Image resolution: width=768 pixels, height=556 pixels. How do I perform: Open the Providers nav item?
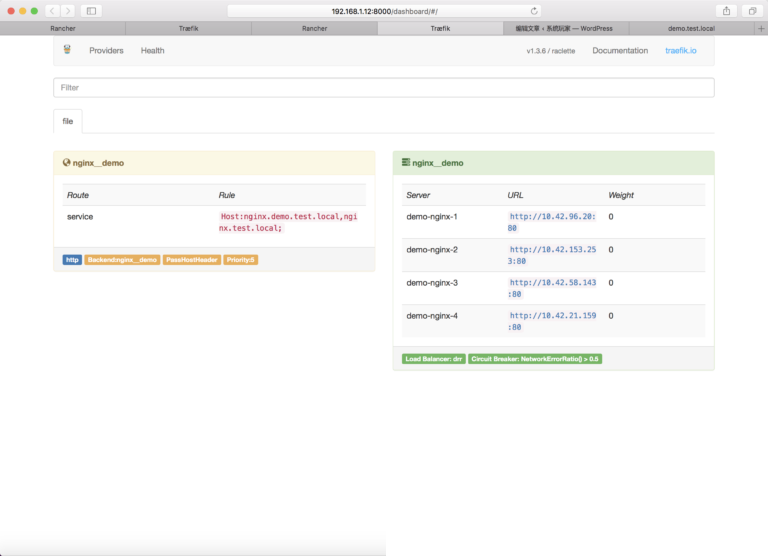[x=106, y=50]
